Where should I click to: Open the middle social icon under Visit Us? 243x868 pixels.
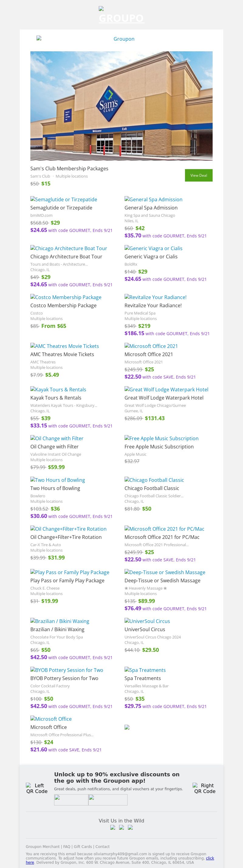[x=121, y=827]
